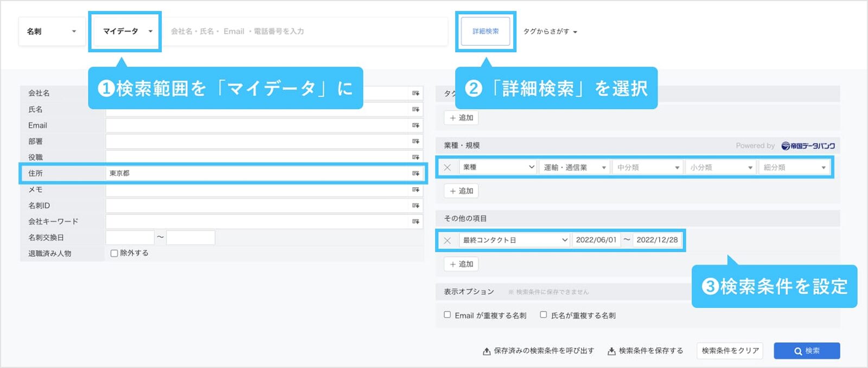868x368 pixels.
Task: Click the 名刺交換日 start date field
Action: (x=130, y=237)
